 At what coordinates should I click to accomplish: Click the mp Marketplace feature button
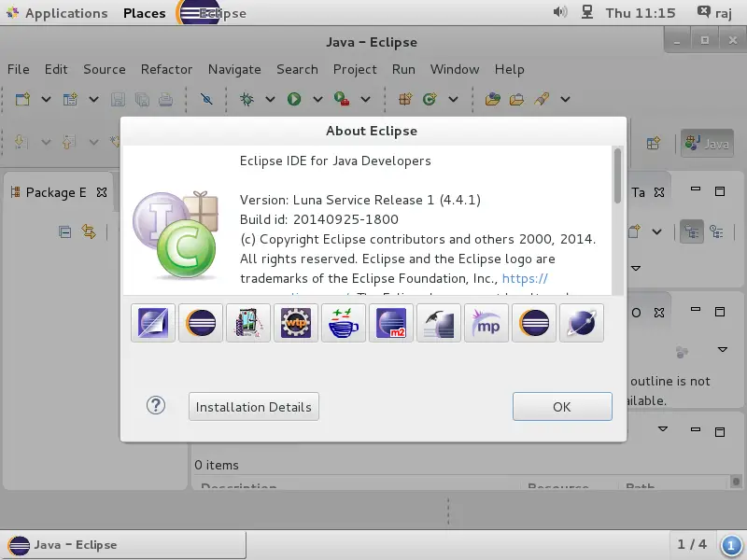pyautogui.click(x=486, y=323)
